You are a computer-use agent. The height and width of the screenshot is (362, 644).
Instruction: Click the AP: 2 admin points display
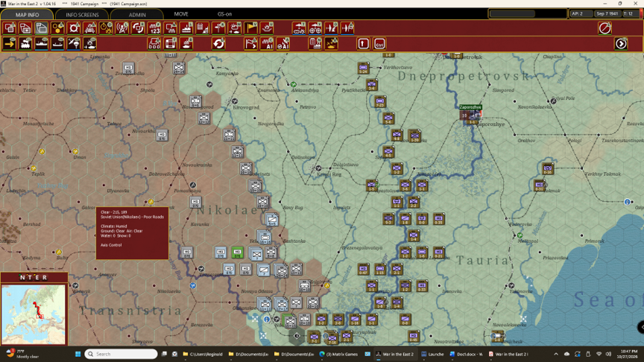(581, 13)
